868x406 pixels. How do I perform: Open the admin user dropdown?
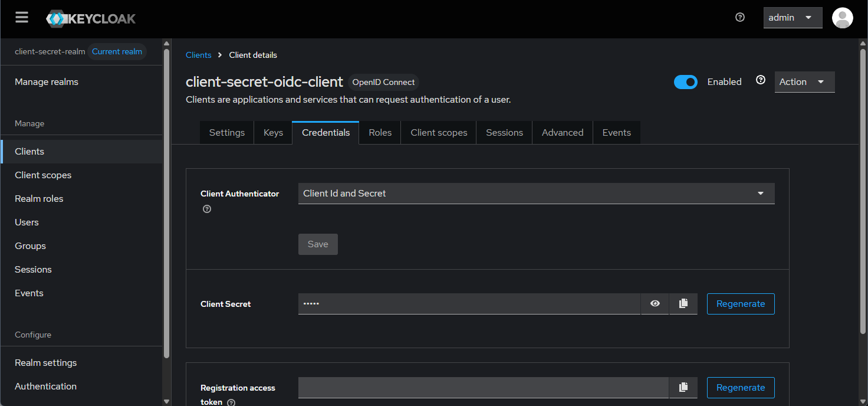tap(793, 18)
